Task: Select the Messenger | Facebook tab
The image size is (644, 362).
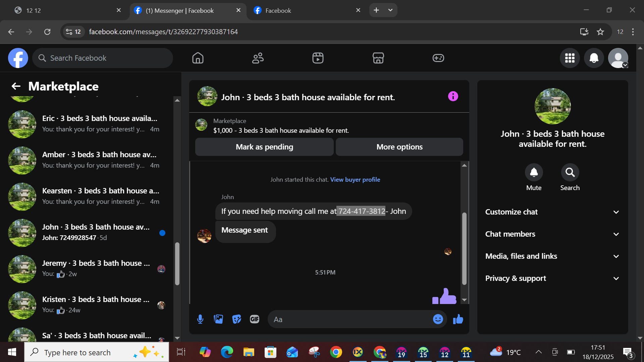Action: (188, 10)
